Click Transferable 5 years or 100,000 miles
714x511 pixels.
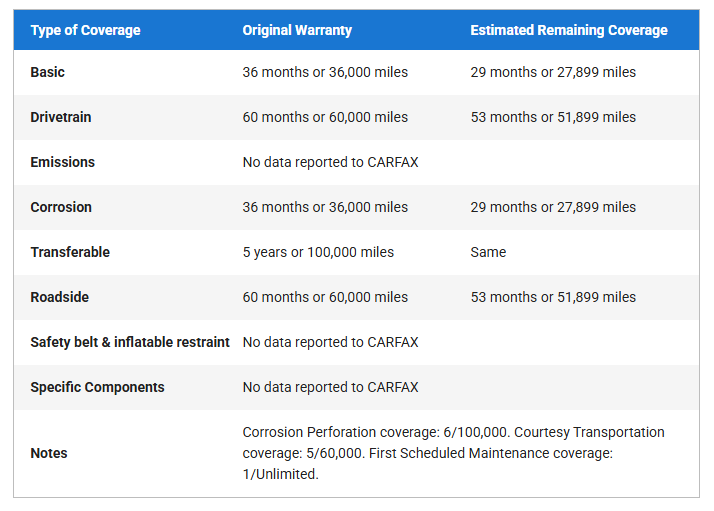click(x=318, y=252)
